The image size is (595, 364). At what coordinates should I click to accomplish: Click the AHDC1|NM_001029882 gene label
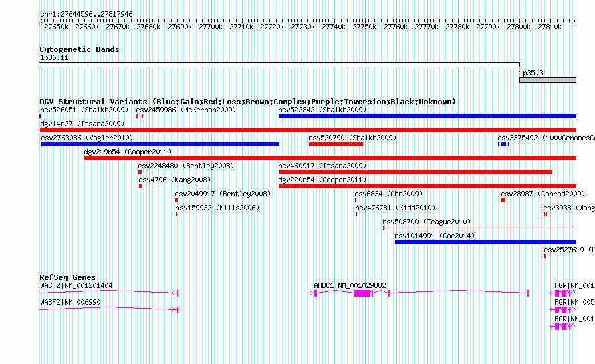[350, 285]
